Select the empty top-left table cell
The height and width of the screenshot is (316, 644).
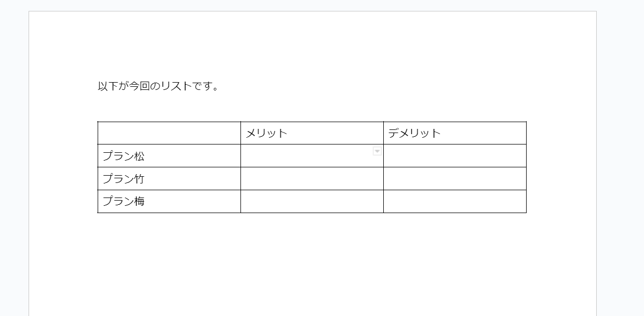pyautogui.click(x=169, y=133)
